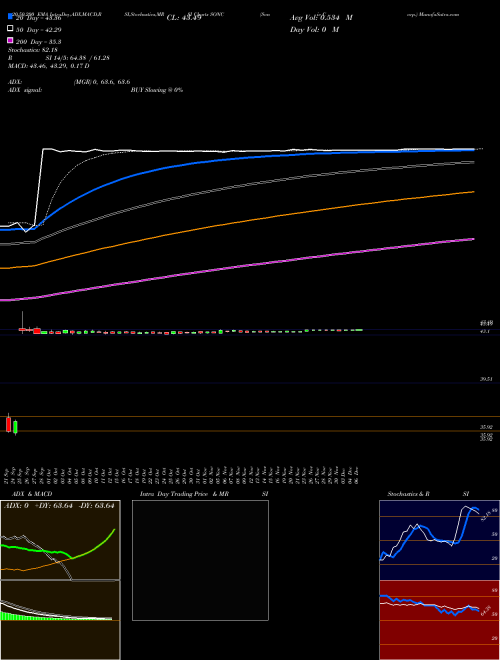Viewport: 500px width, 660px height.
Task: Open the MACD histogram panel
Action: [60, 620]
